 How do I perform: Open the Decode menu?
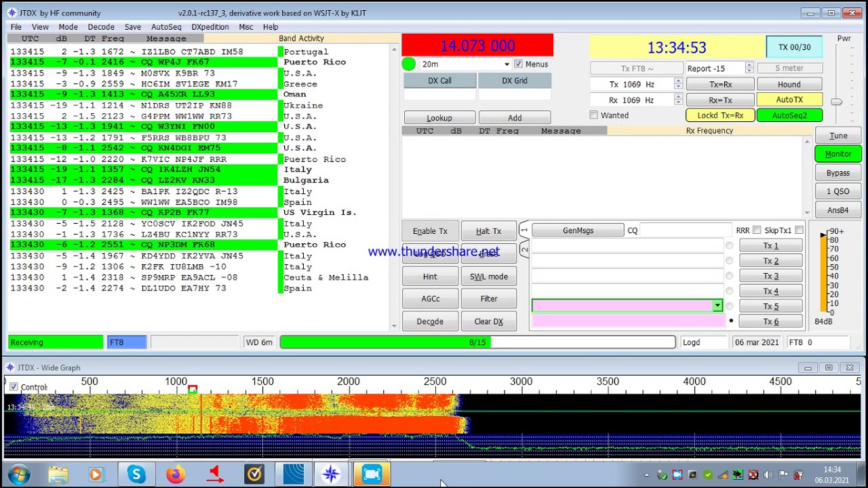coord(101,27)
